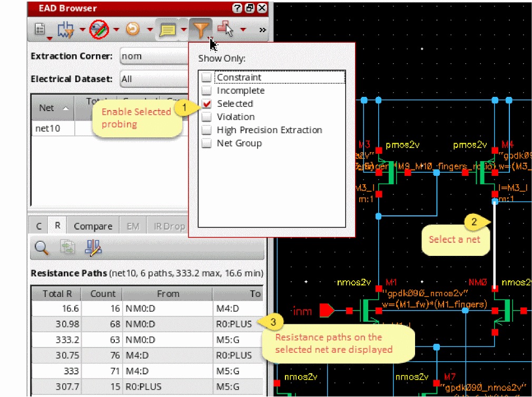Tick the High Precision Extraction checkbox
Image resolution: width=532 pixels, height=397 pixels.
207,130
